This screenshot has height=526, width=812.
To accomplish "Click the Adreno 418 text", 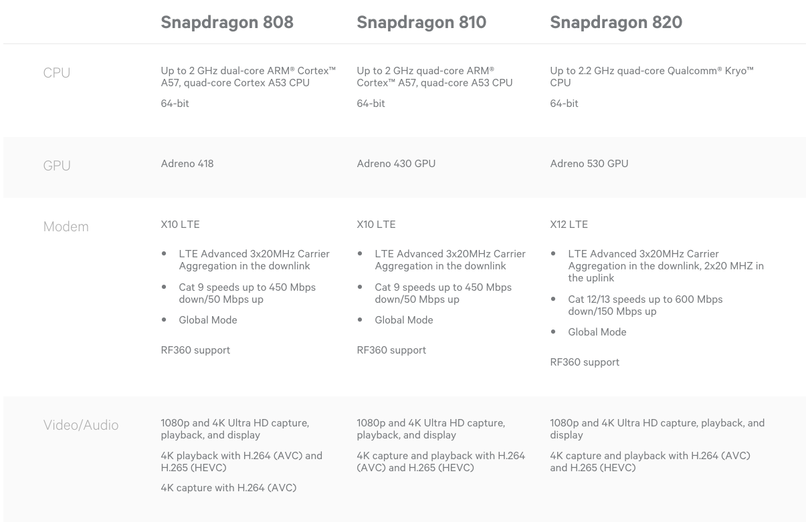I will (x=187, y=164).
